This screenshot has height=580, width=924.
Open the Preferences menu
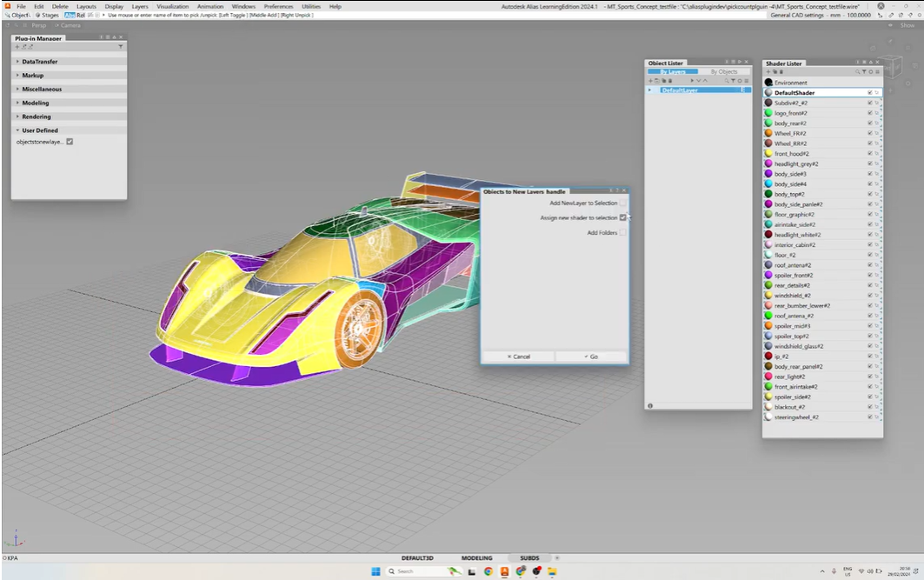point(278,6)
